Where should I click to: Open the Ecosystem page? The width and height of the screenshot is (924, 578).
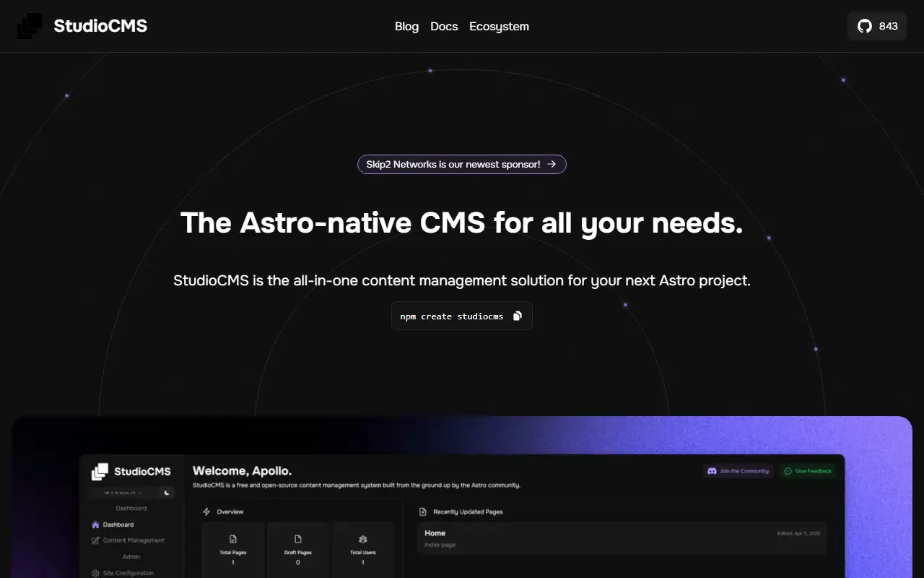[499, 26]
